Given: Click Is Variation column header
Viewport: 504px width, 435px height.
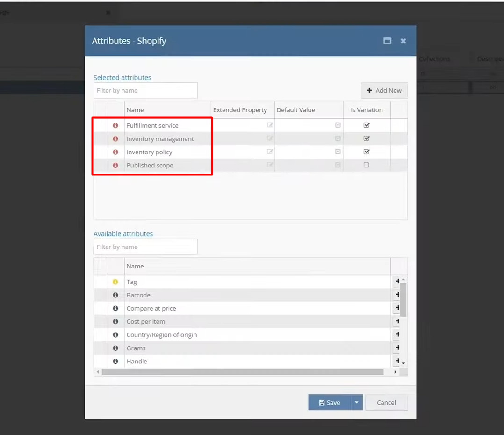Looking at the screenshot, I should pyautogui.click(x=367, y=110).
